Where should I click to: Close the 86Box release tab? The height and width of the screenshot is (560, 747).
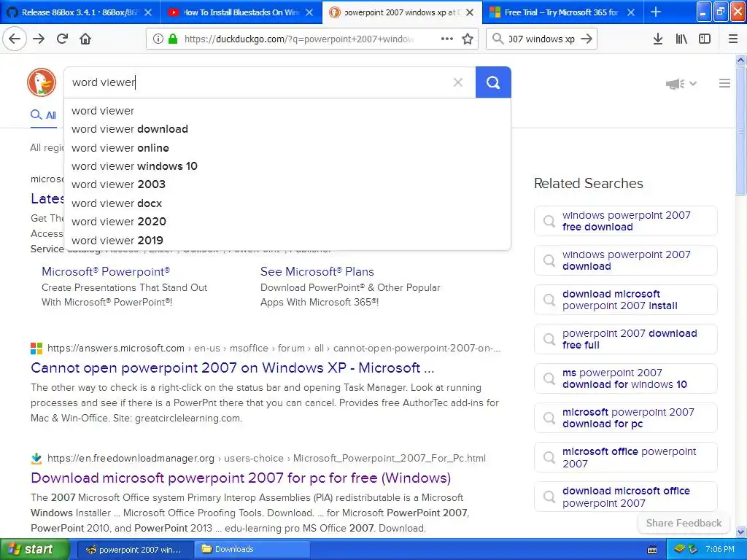[x=148, y=12]
